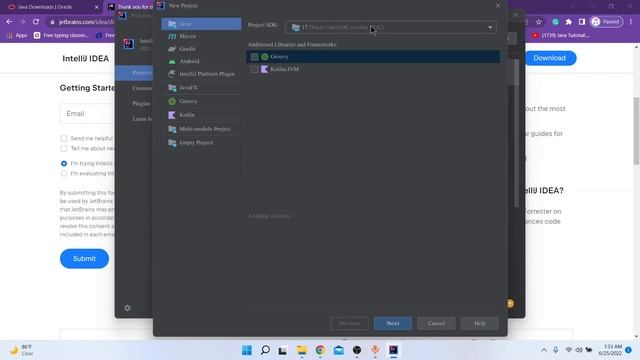This screenshot has width=640, height=360.
Task: Check the 'Send me helpful' checkbox
Action: [64, 138]
